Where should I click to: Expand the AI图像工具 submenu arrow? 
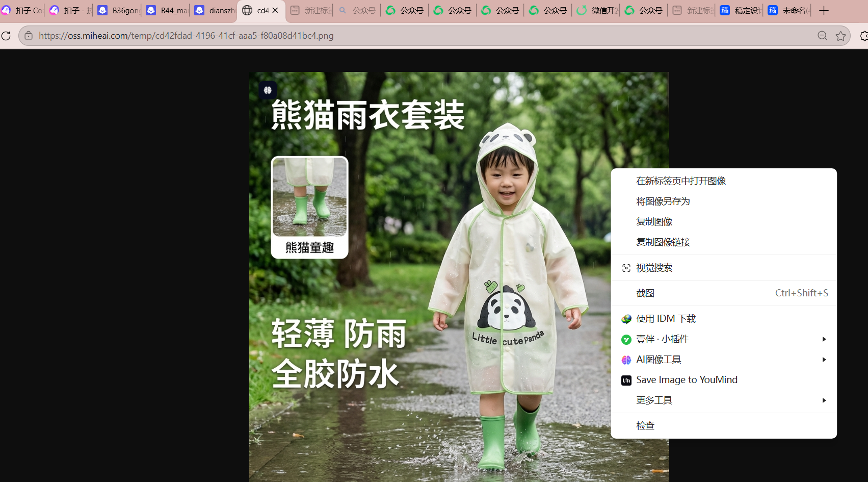pos(824,359)
